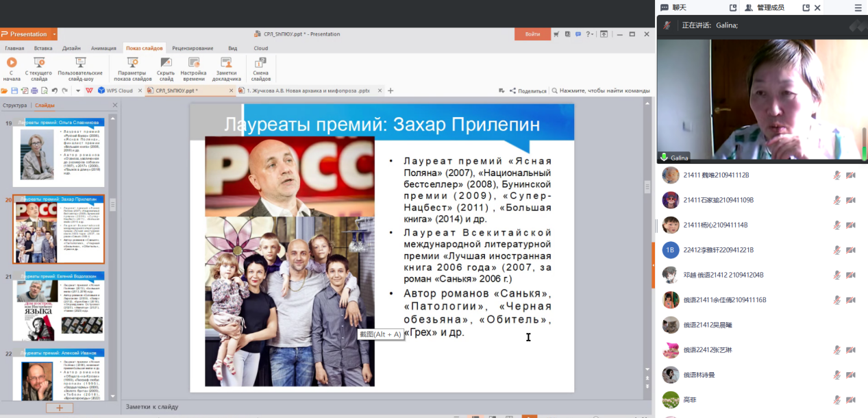Screen dimensions: 868x418
Task: Open Настройка времени rehearsal timing
Action: point(193,63)
